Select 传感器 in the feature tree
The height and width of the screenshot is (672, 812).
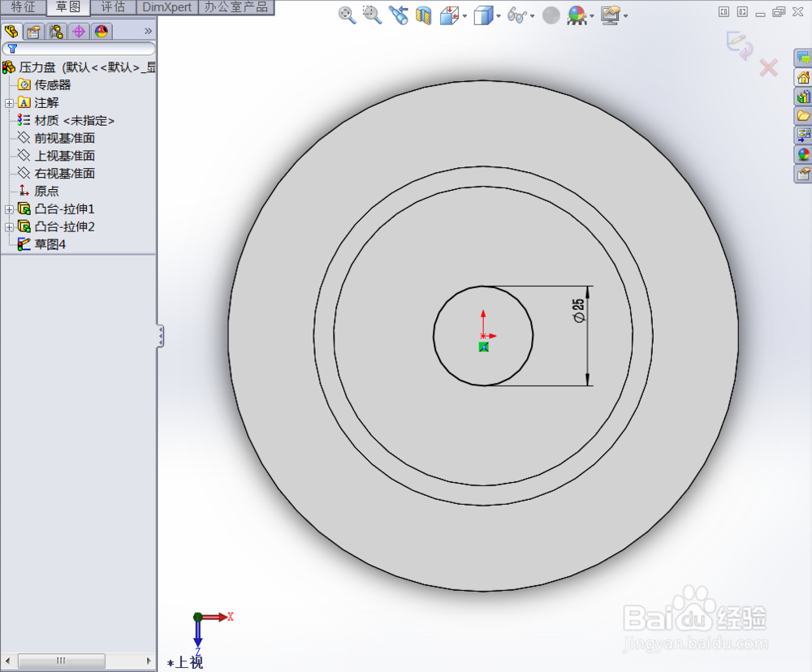(52, 85)
